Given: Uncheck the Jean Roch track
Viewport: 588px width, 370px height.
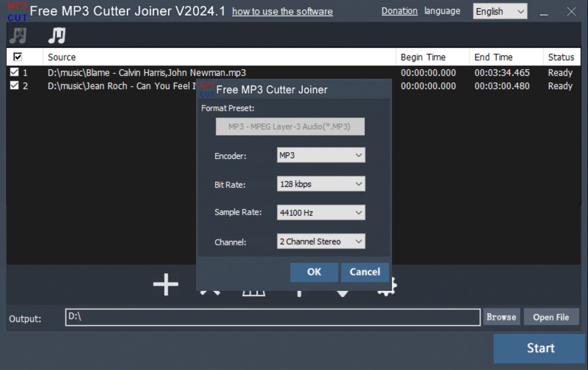Looking at the screenshot, I should [x=14, y=85].
